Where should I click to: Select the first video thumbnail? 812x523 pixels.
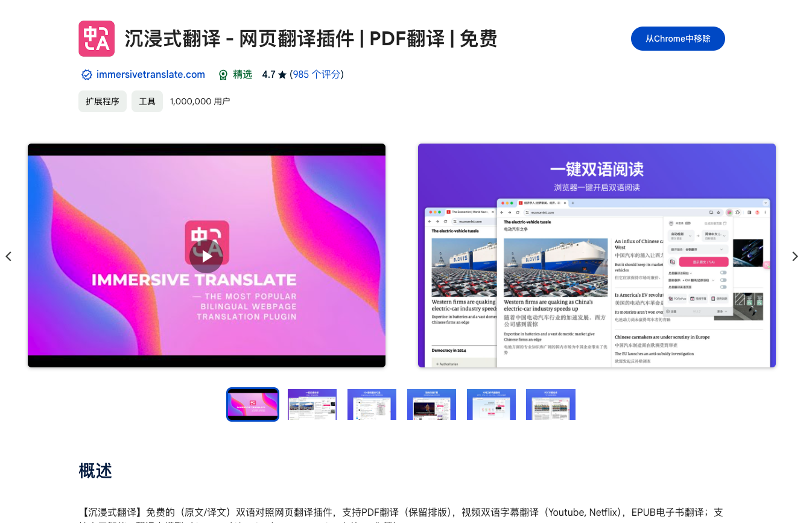coord(253,404)
